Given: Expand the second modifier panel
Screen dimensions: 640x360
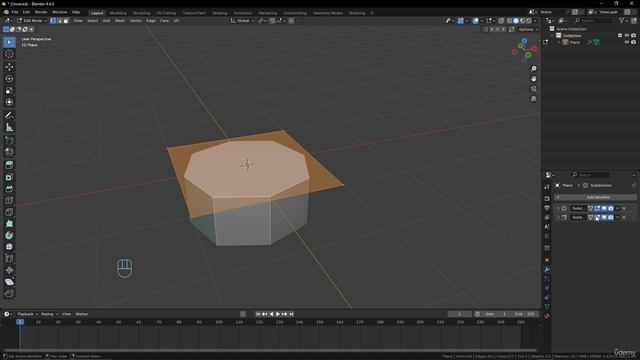Looking at the screenshot, I should point(558,218).
